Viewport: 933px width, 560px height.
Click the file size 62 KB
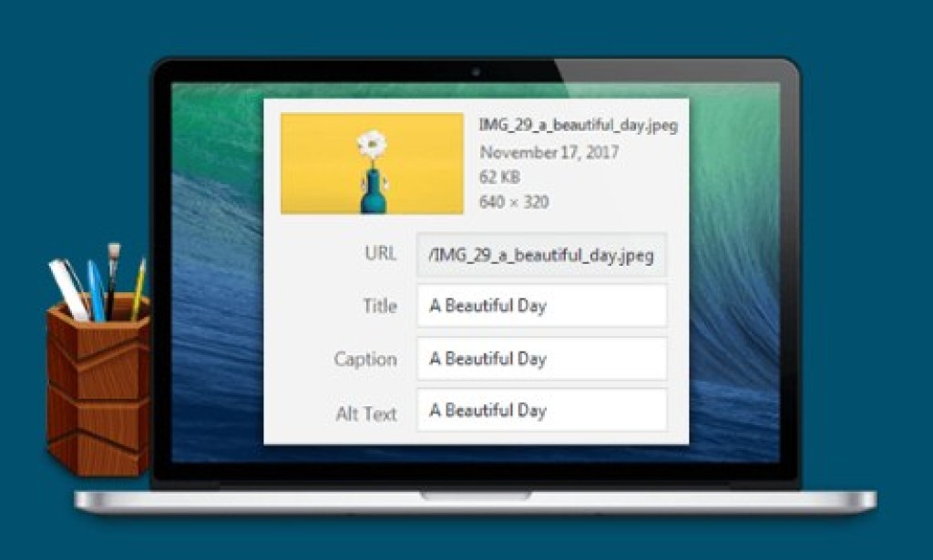point(500,178)
